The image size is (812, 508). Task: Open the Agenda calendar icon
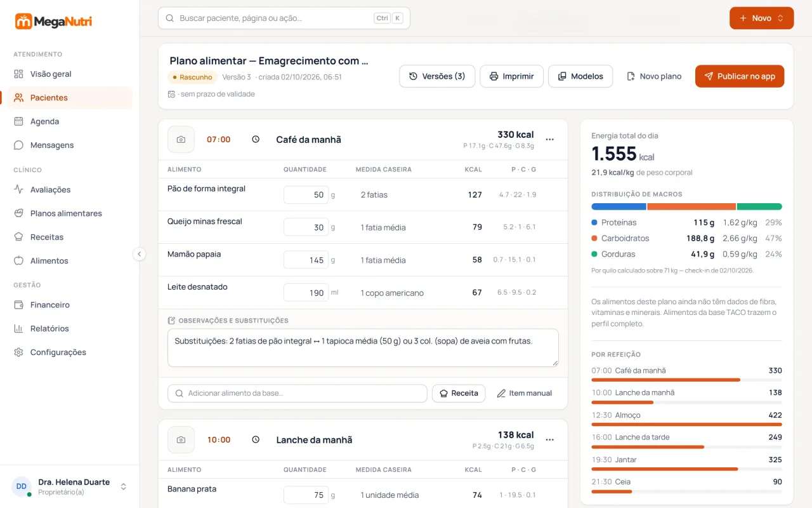tap(18, 121)
